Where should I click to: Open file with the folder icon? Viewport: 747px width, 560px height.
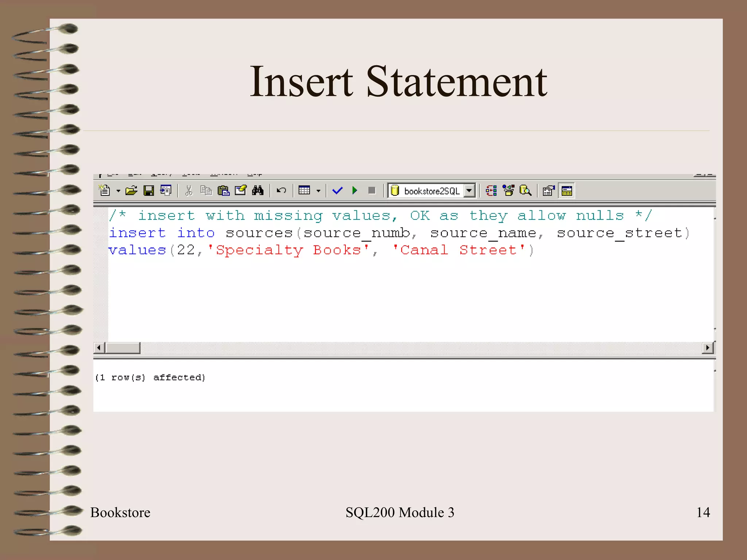131,190
